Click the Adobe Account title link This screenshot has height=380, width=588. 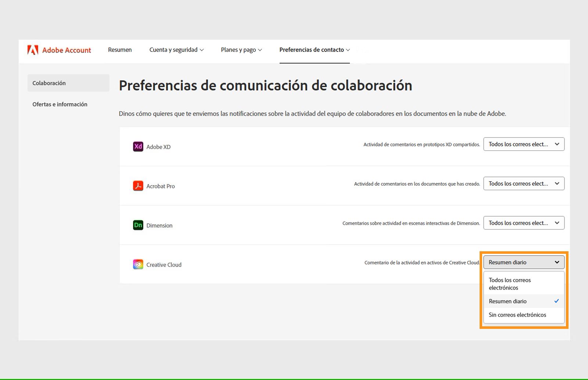pyautogui.click(x=67, y=50)
